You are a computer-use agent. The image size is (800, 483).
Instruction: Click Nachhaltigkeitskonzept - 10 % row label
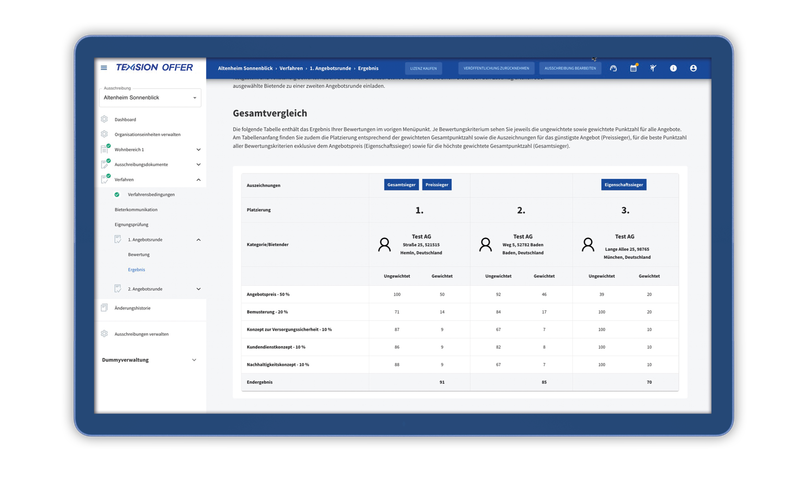[x=278, y=365]
